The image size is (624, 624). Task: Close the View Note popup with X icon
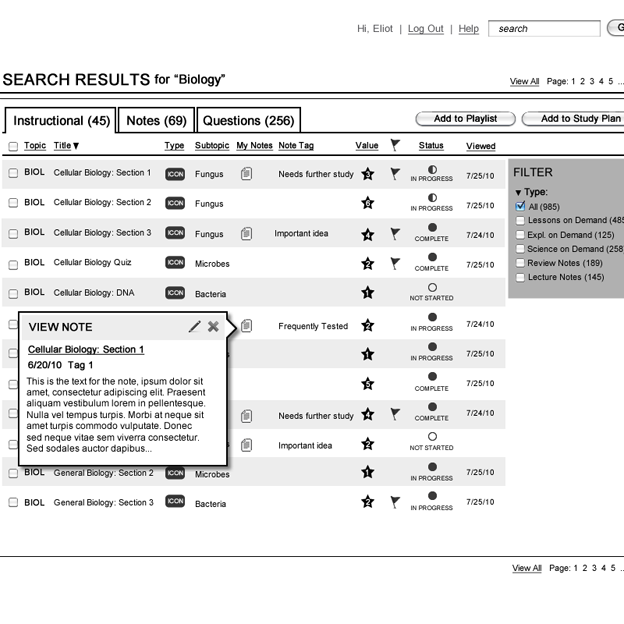(x=213, y=327)
